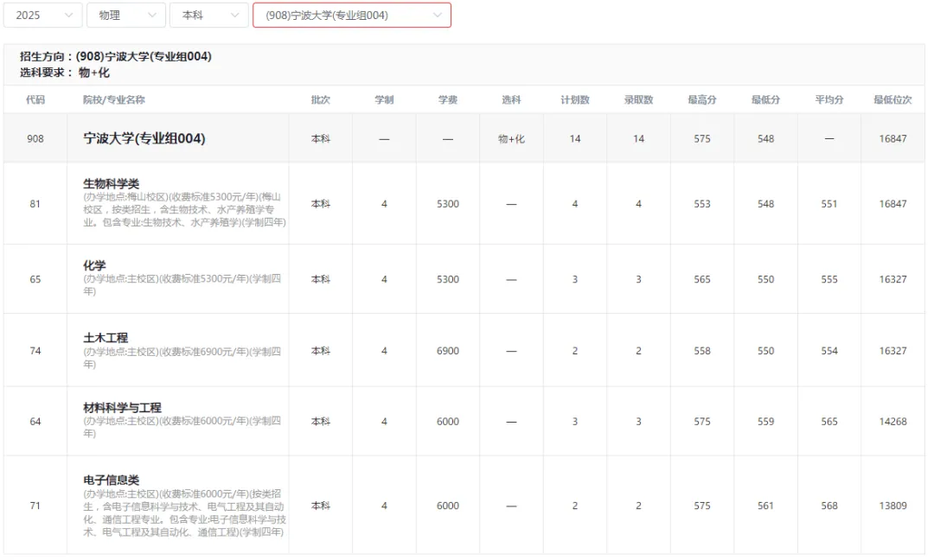Viewport: 934px width, 560px height.
Task: Open the 2025 year dropdown
Action: pos(43,15)
